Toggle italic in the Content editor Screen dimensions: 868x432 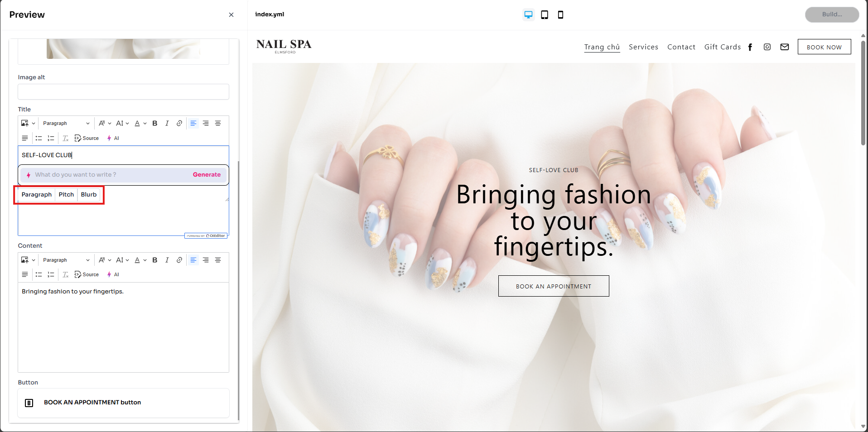pos(167,260)
